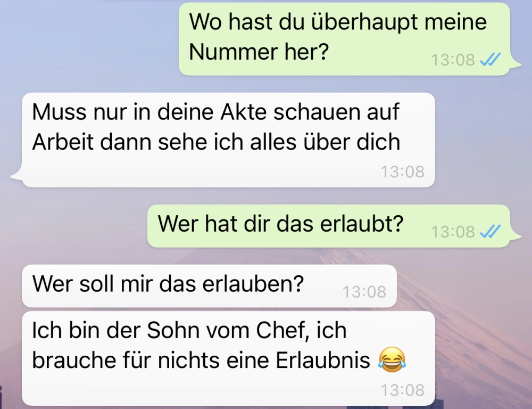Tap blue read checkmarks on 'Wer hat dir das erlaubt?'
The height and width of the screenshot is (409, 532).
coord(490,232)
